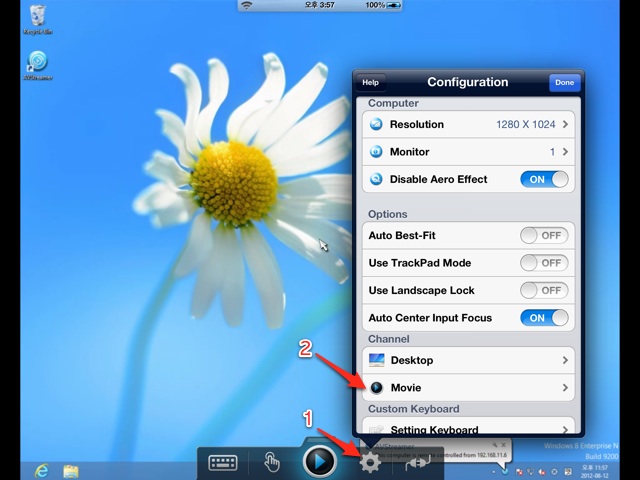Expand the Resolution row chevron
Screen dimensions: 640x480
[x=565, y=124]
